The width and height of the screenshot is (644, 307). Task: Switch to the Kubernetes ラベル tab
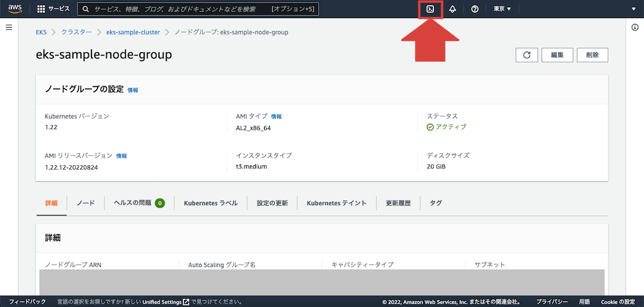[x=211, y=203]
